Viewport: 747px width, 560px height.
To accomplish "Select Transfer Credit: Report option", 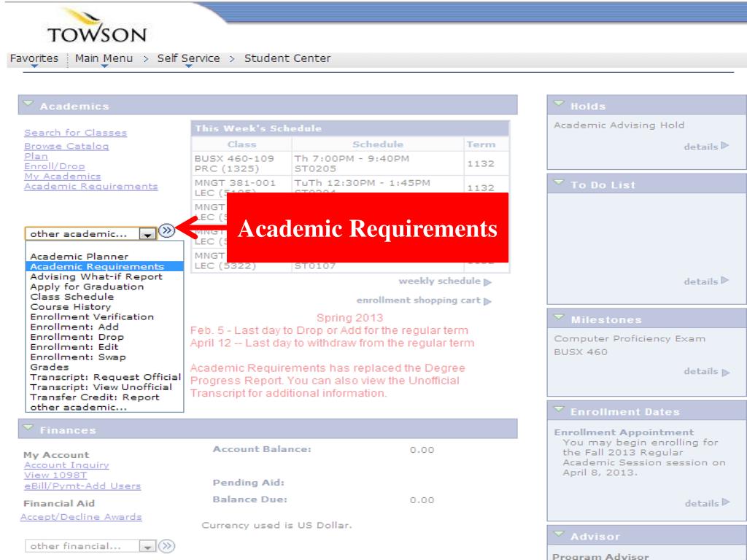I will point(104,397).
